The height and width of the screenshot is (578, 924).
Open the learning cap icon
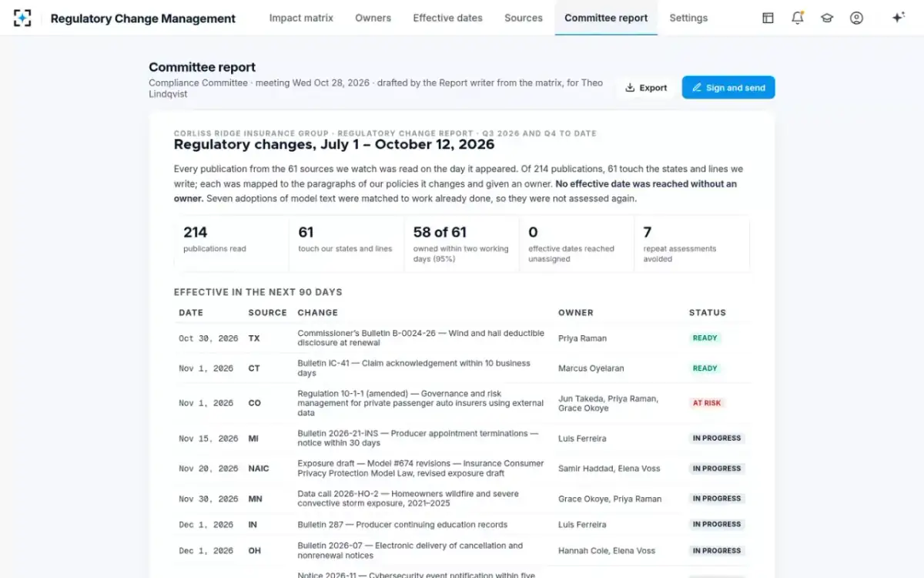[827, 18]
